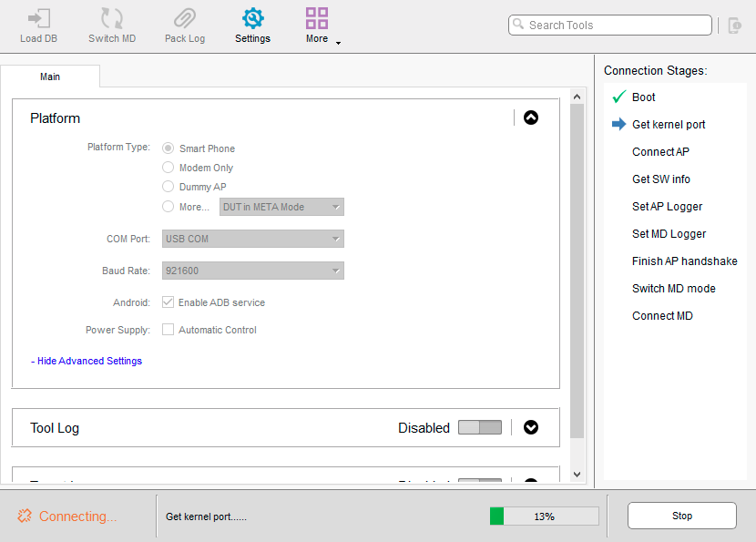The width and height of the screenshot is (756, 542).
Task: Click the orange Connecting status icon
Action: (25, 516)
